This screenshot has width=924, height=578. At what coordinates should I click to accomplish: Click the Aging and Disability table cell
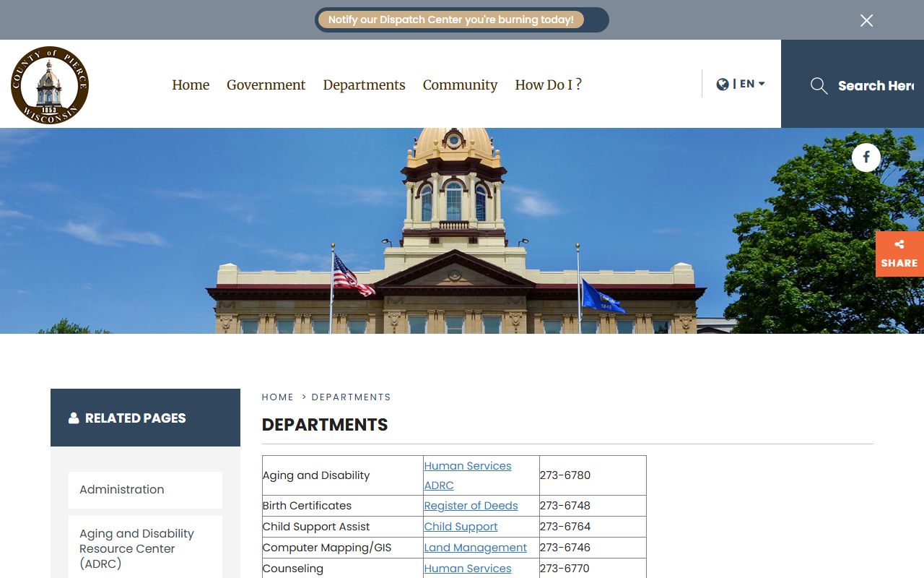(343, 475)
